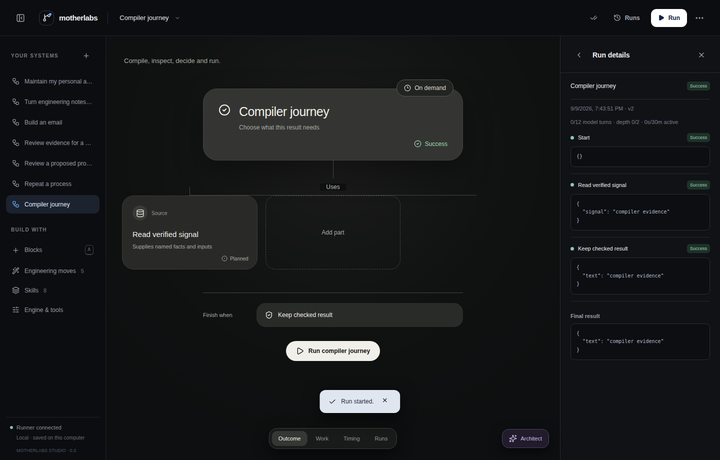Open the Skills section
Viewport: 720px width, 460px height.
point(53,291)
